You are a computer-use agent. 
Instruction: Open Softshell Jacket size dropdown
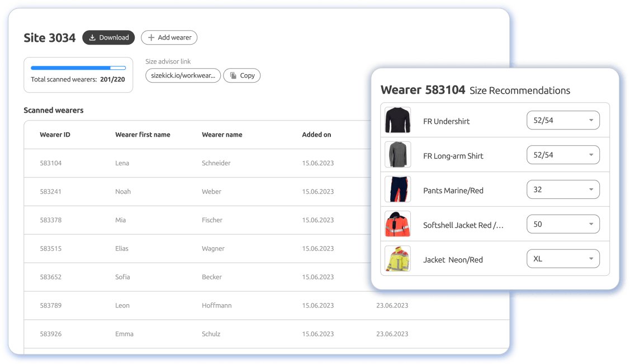point(563,224)
